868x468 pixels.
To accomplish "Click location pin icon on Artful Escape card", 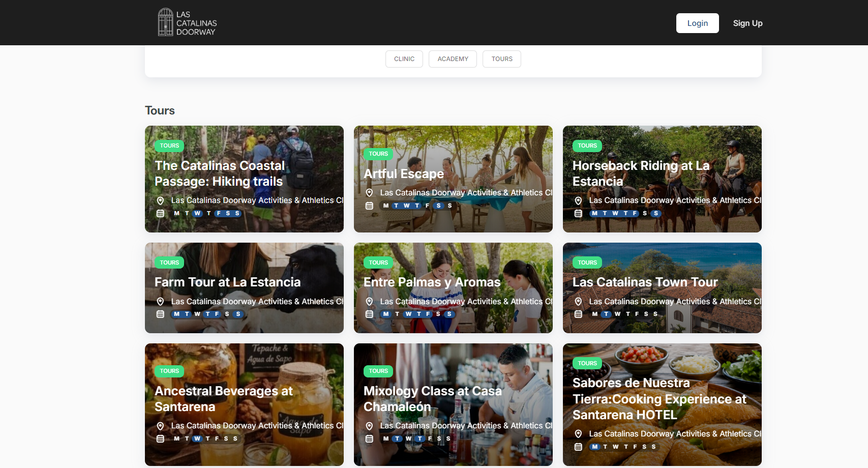I will tap(370, 193).
